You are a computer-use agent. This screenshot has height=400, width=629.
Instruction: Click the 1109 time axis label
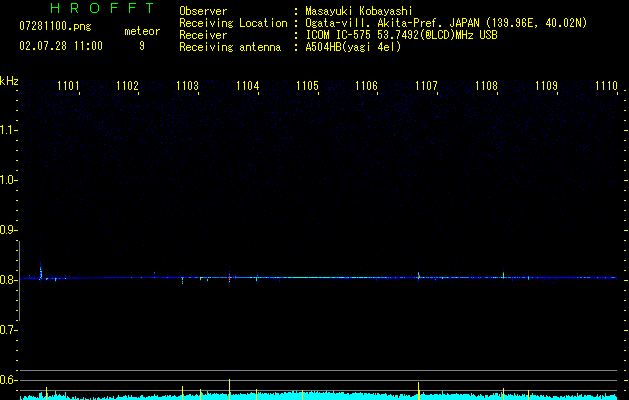pyautogui.click(x=546, y=86)
